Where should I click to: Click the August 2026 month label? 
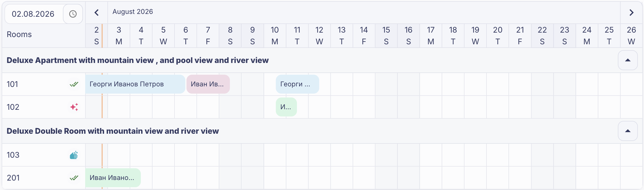tap(133, 12)
